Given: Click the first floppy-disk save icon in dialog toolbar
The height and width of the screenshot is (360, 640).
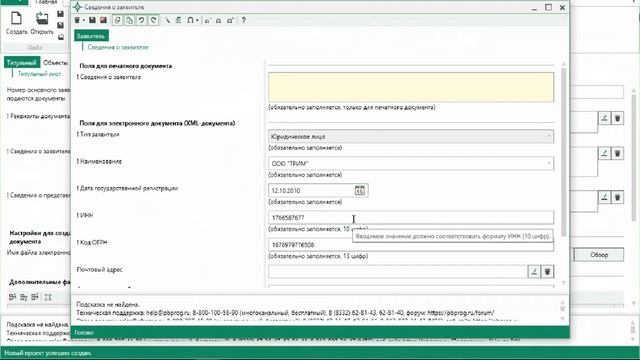Looking at the screenshot, I should pyautogui.click(x=92, y=20).
